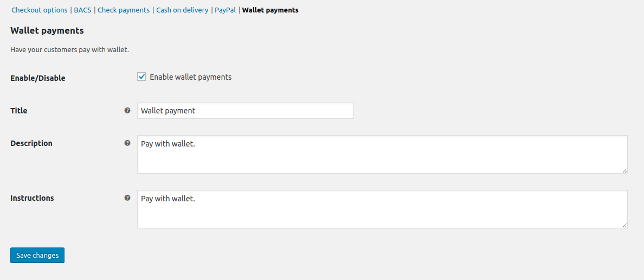The width and height of the screenshot is (644, 280).
Task: Click the Description help tooltip icon
Action: pyautogui.click(x=127, y=143)
